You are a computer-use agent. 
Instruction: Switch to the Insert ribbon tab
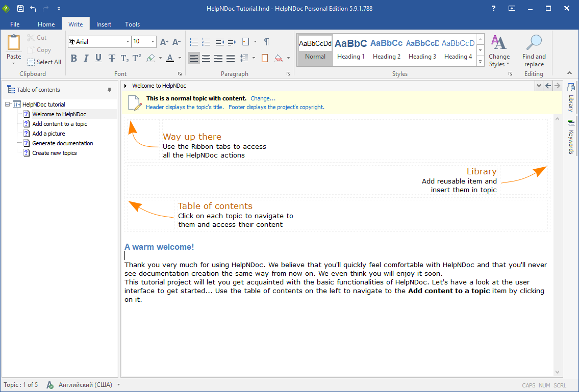click(104, 24)
